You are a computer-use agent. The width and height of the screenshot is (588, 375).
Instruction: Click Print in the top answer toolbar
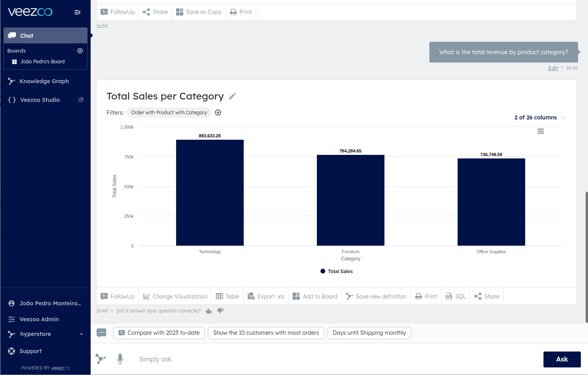pos(241,12)
